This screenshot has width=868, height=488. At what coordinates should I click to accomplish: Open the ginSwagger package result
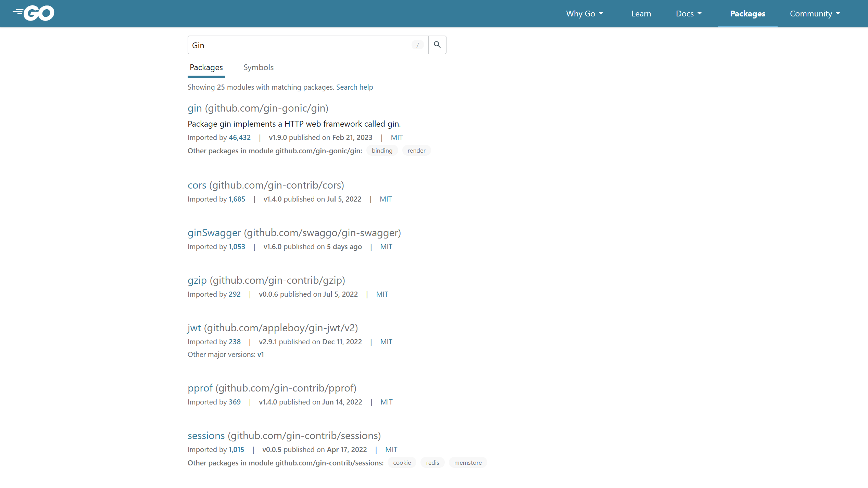(x=214, y=233)
